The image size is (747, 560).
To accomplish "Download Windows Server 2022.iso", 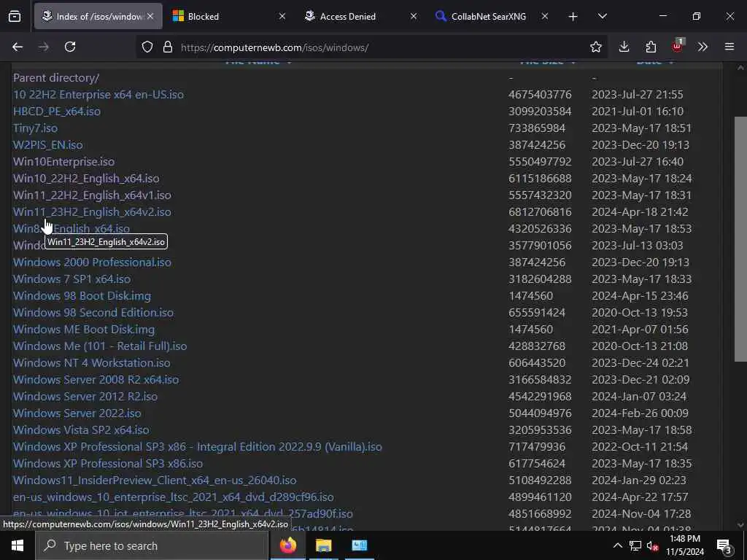I will pos(77,413).
